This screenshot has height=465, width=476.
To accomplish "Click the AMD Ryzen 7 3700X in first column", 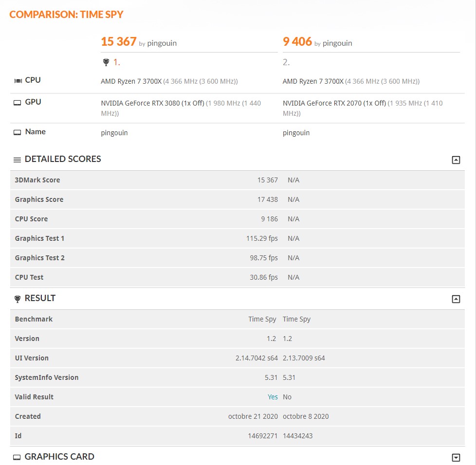I will tap(131, 81).
